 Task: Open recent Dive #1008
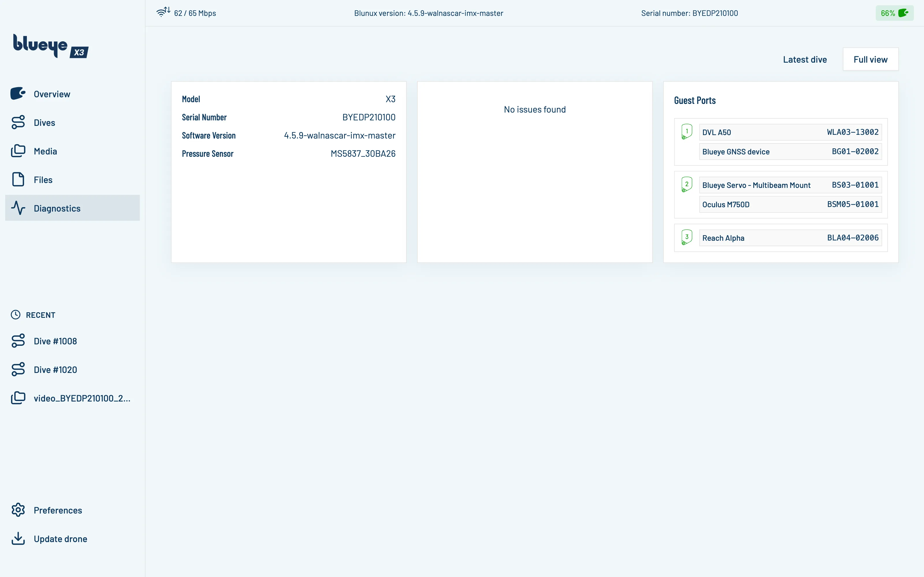coord(72,341)
